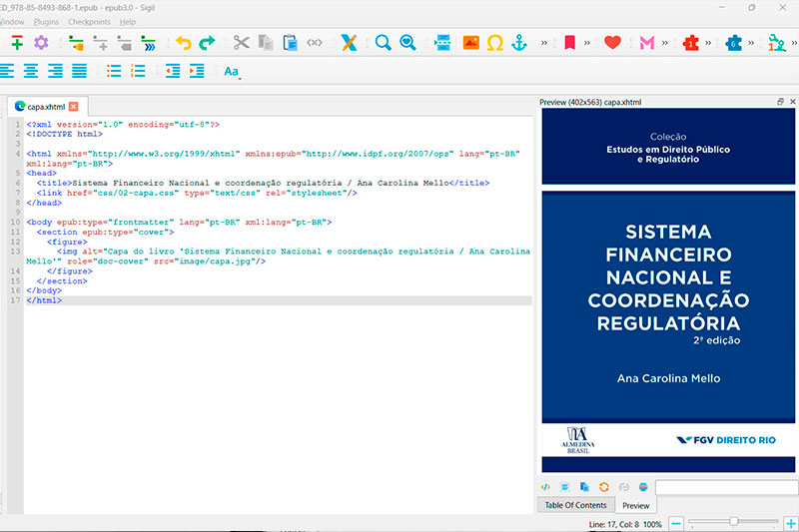
Task: Click the Cut scissors icon
Action: coord(241,43)
